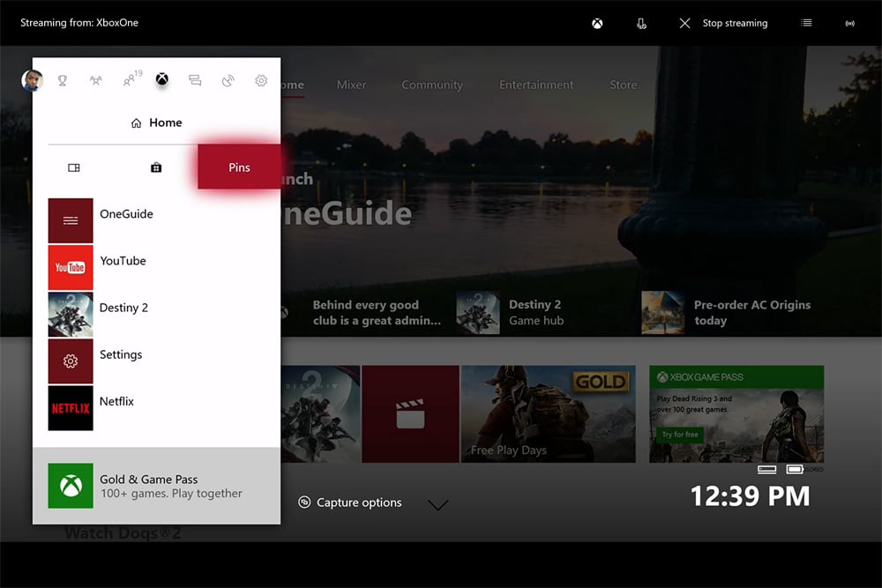882x588 pixels.
Task: Select the Mixer tab on the dashboard
Action: click(x=351, y=85)
